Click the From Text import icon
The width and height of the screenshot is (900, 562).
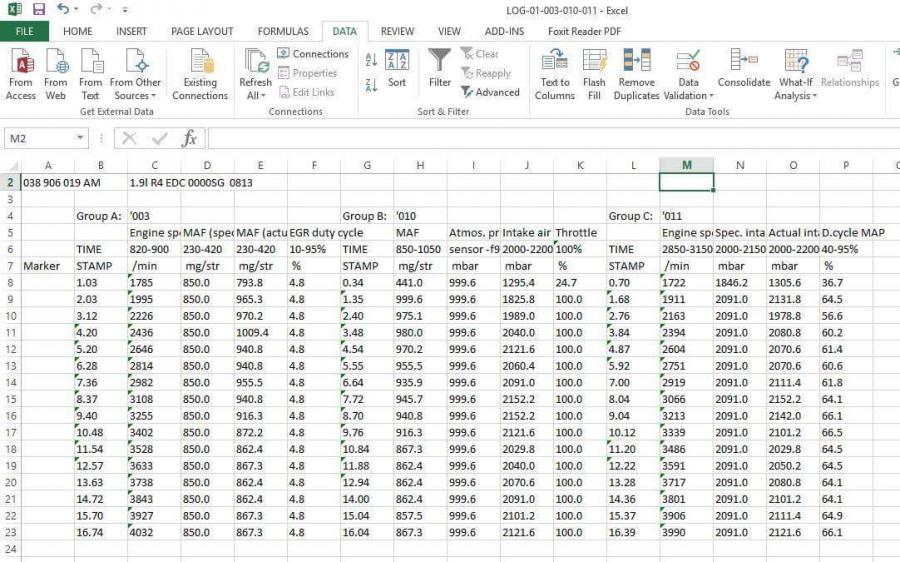90,62
